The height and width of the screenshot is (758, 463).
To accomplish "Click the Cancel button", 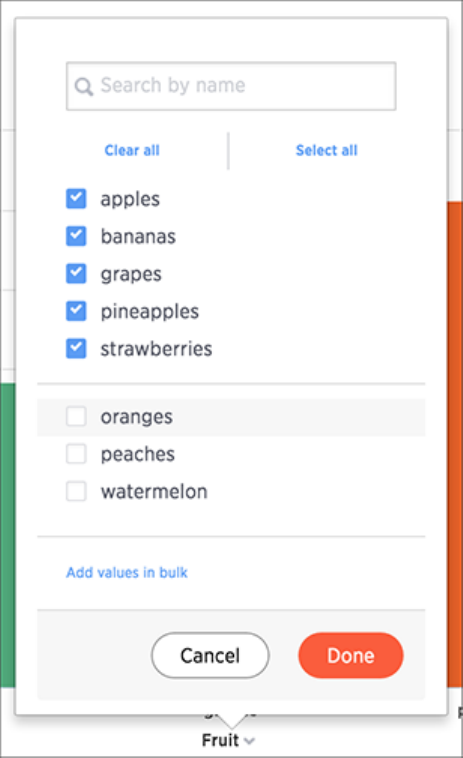I will tap(210, 656).
